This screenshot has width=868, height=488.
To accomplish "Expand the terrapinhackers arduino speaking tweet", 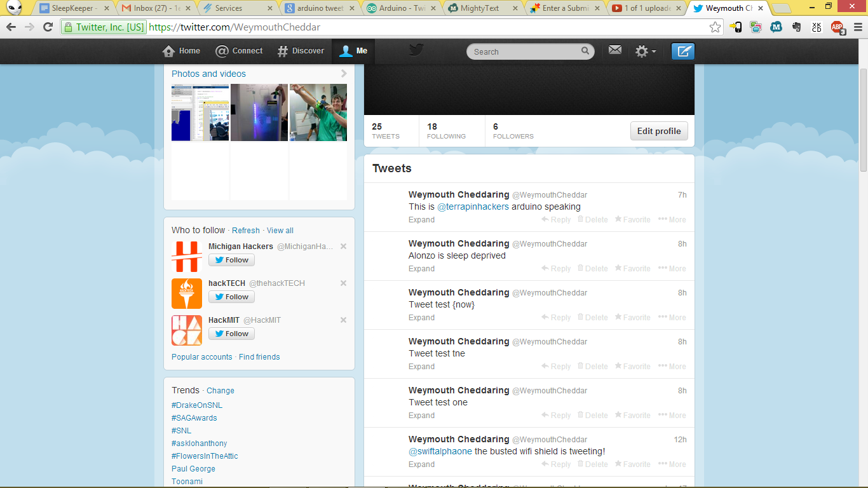I will [x=421, y=220].
